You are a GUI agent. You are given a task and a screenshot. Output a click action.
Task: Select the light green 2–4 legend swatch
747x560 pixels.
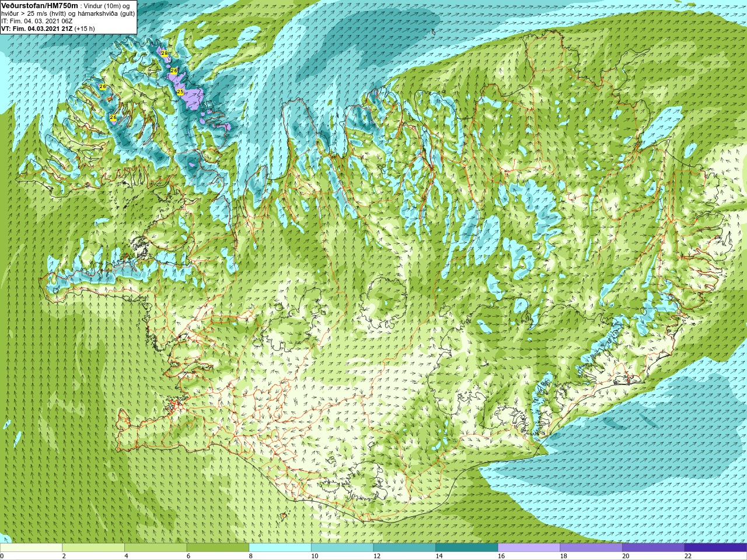pos(93,547)
